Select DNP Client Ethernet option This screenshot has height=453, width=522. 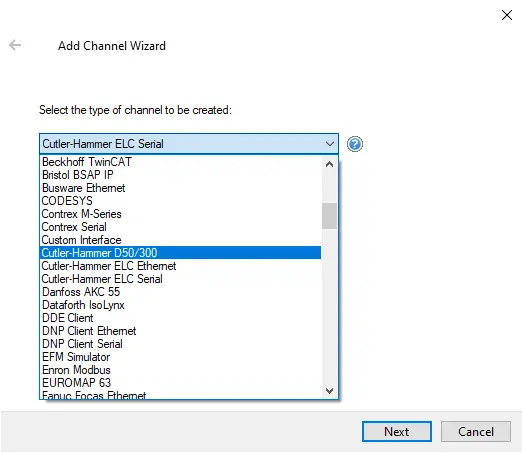coord(180,331)
